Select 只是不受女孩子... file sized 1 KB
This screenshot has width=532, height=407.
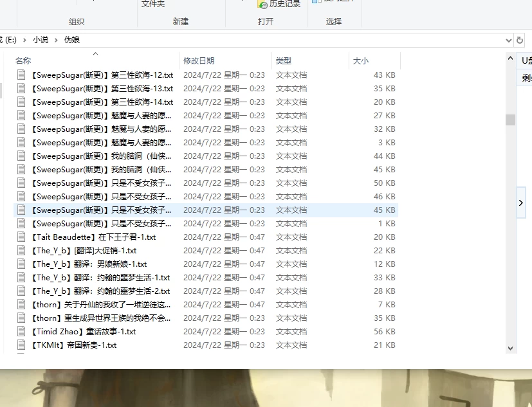[x=206, y=224]
